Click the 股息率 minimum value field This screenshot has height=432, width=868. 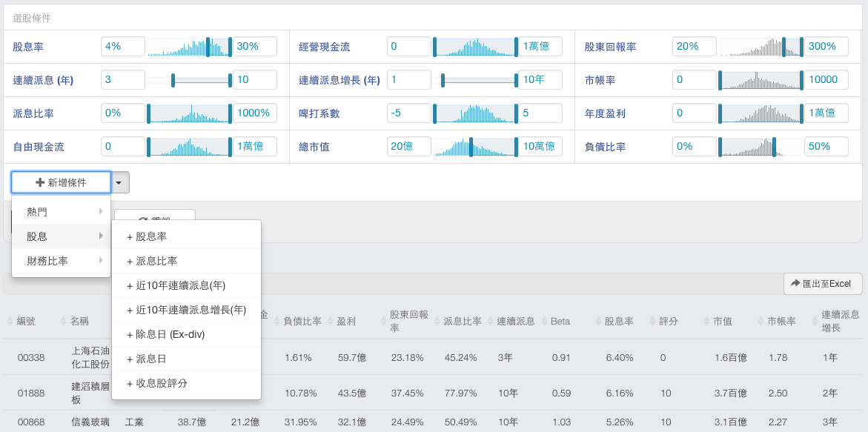pos(122,47)
